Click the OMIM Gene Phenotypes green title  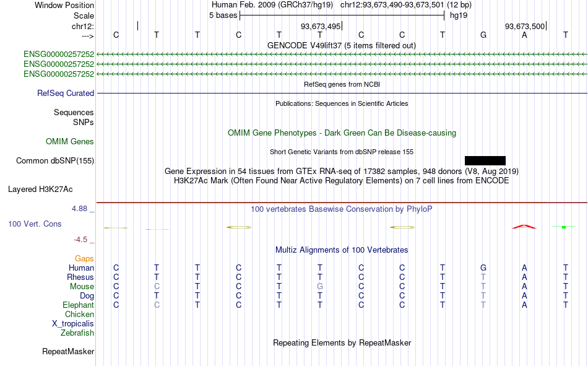[342, 133]
